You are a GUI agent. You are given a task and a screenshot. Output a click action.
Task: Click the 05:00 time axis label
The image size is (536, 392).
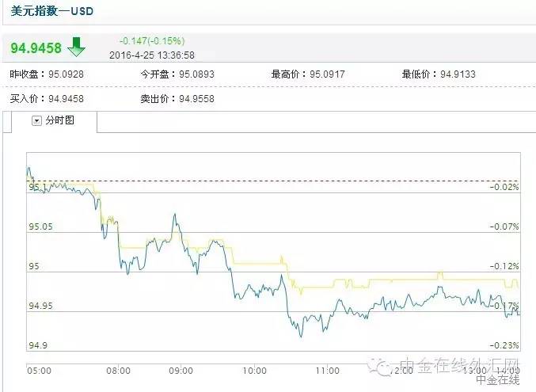click(40, 370)
